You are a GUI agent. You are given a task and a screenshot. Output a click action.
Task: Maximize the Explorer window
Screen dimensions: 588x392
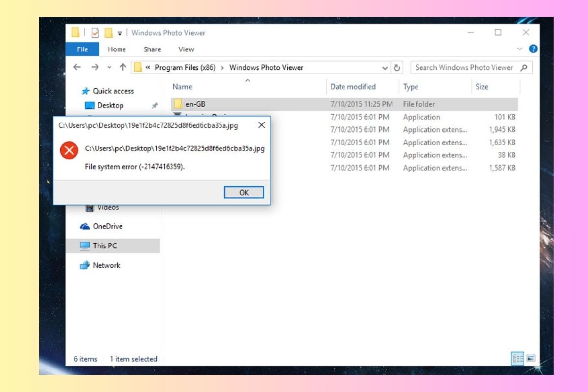[498, 32]
